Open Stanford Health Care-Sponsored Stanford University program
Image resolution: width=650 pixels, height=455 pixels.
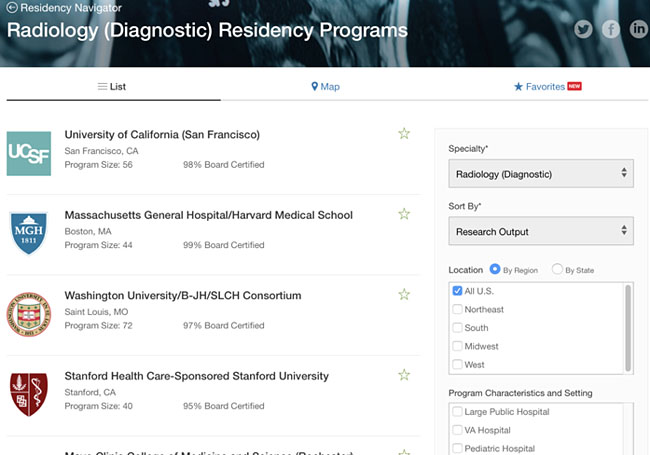pos(196,376)
